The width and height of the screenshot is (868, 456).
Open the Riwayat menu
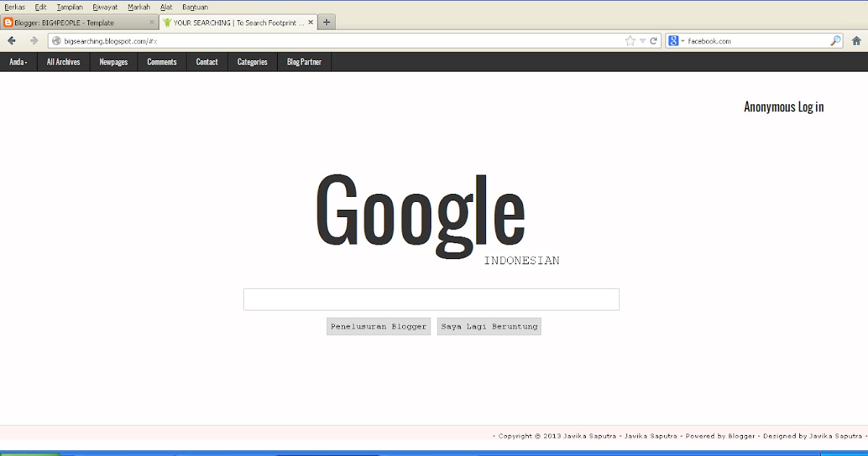[105, 7]
